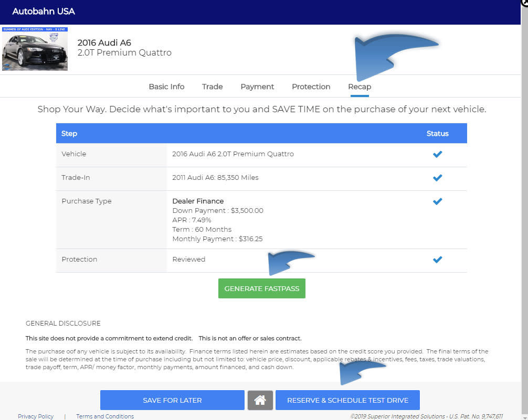Close the dialog with the X icon
The image size is (528, 420).
click(x=525, y=2)
